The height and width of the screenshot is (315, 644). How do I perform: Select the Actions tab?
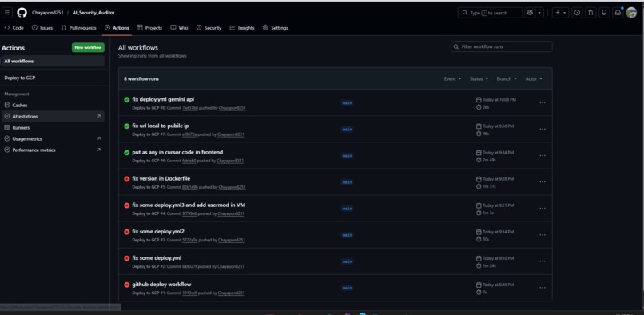(117, 28)
